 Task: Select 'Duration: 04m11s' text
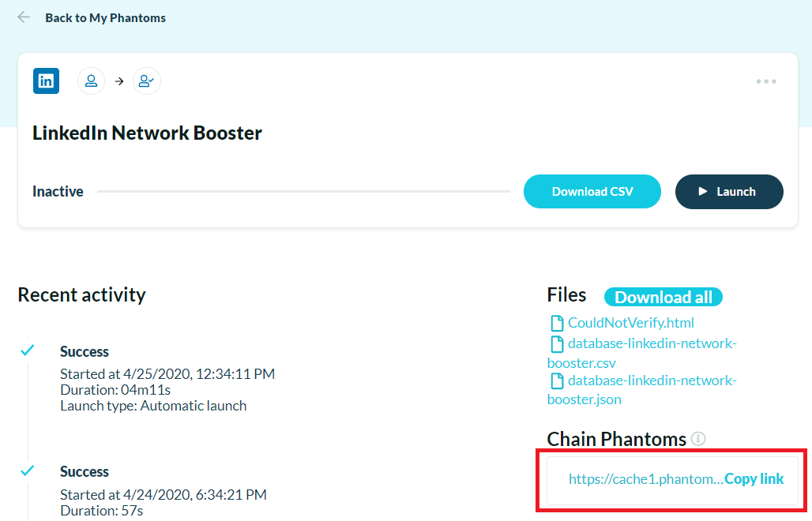pyautogui.click(x=115, y=390)
